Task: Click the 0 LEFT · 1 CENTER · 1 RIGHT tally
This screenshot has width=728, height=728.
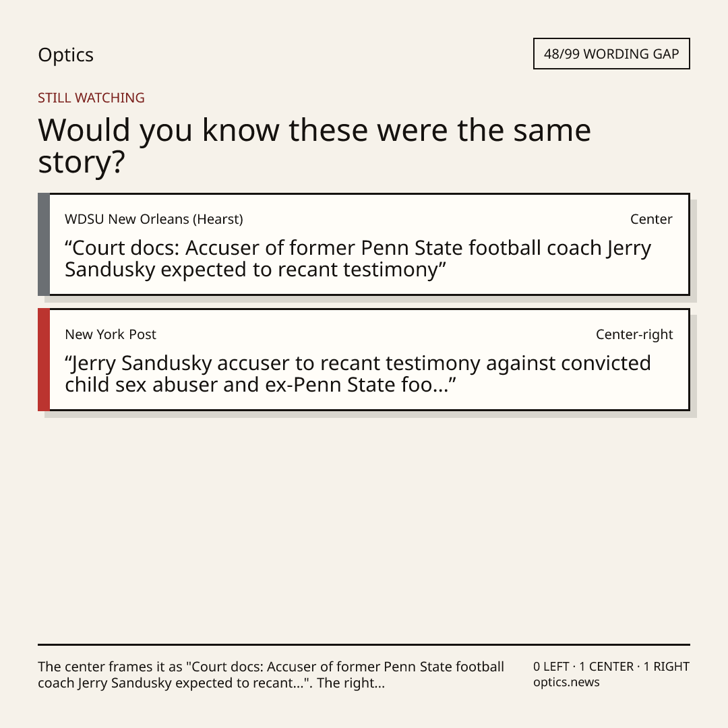Action: [611, 667]
